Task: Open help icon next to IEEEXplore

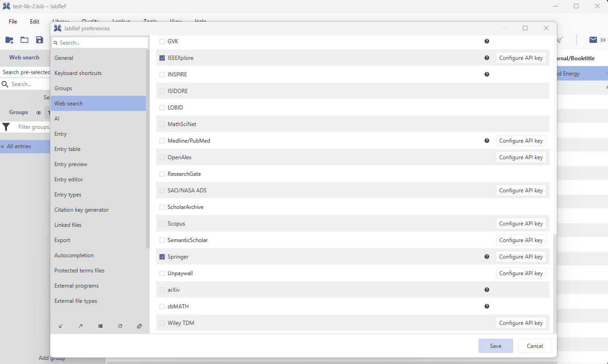Action: pyautogui.click(x=487, y=58)
